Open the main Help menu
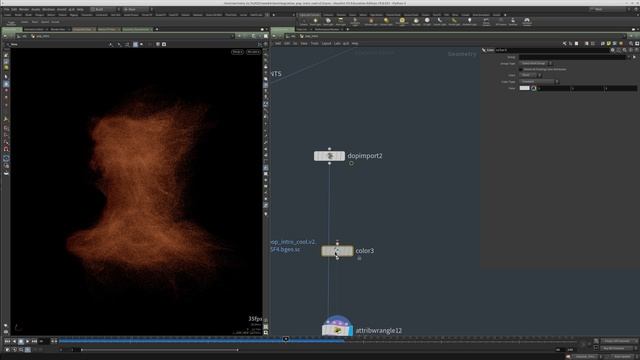640x360 pixels. tap(80, 9)
